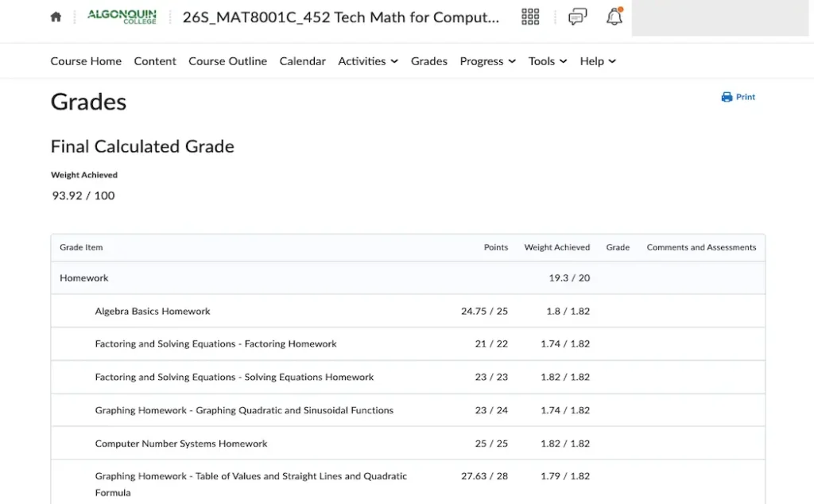Viewport: 814px width, 504px height.
Task: Click the printer icon beside Print
Action: tap(727, 97)
